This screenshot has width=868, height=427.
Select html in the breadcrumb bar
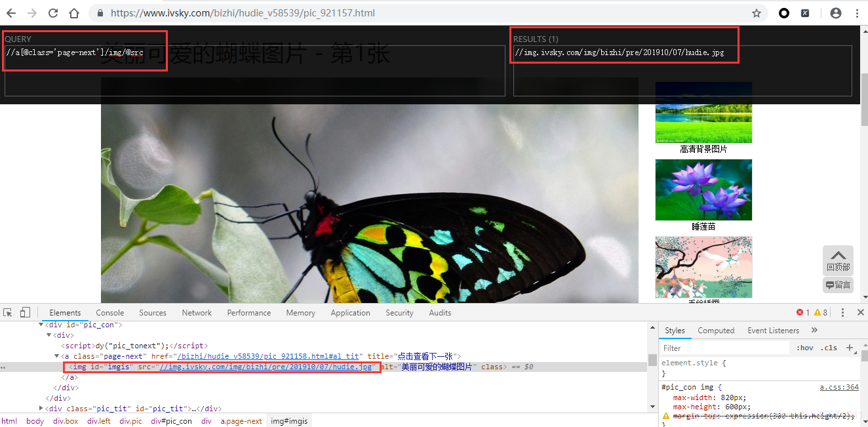[9, 421]
